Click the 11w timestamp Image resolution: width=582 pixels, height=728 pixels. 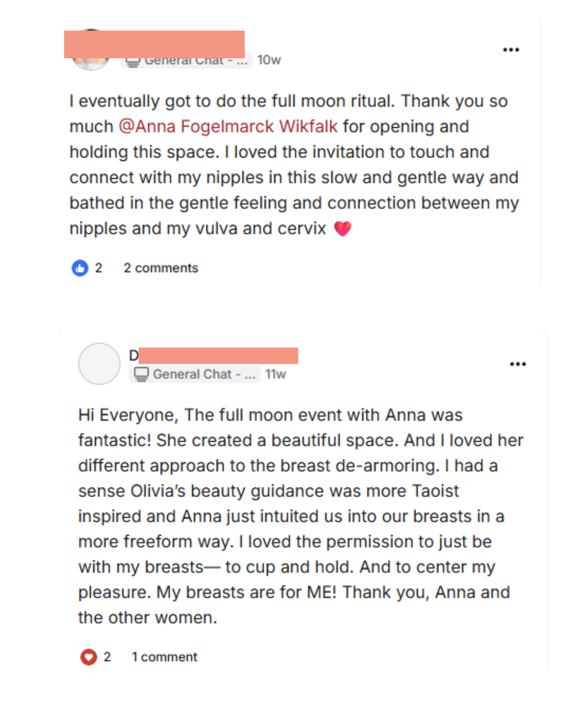pos(275,374)
